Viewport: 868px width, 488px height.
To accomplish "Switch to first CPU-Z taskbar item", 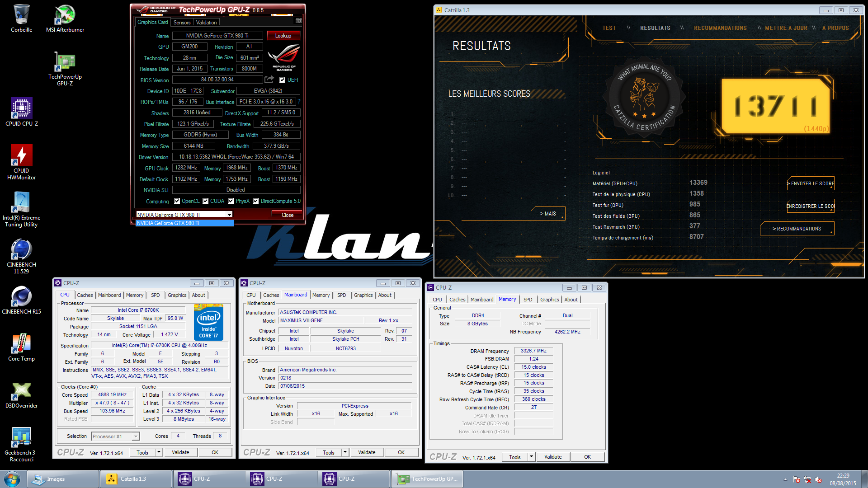I will pos(209,479).
